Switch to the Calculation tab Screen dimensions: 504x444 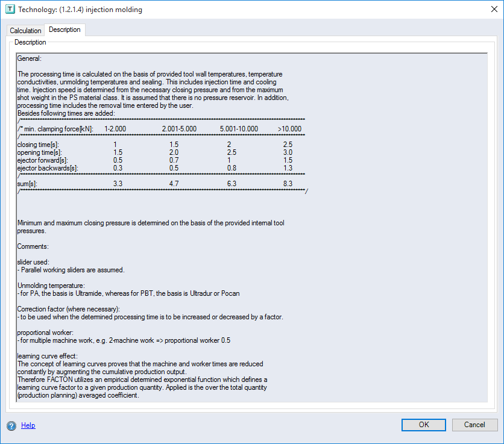tap(25, 30)
